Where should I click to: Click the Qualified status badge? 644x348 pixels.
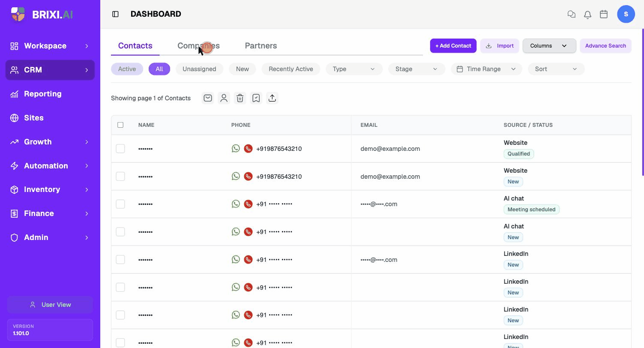point(519,154)
